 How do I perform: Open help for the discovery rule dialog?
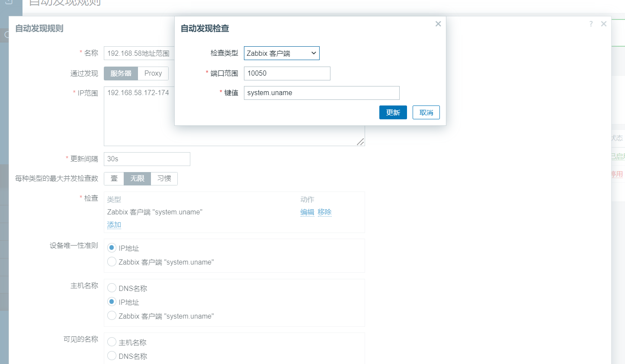591,24
